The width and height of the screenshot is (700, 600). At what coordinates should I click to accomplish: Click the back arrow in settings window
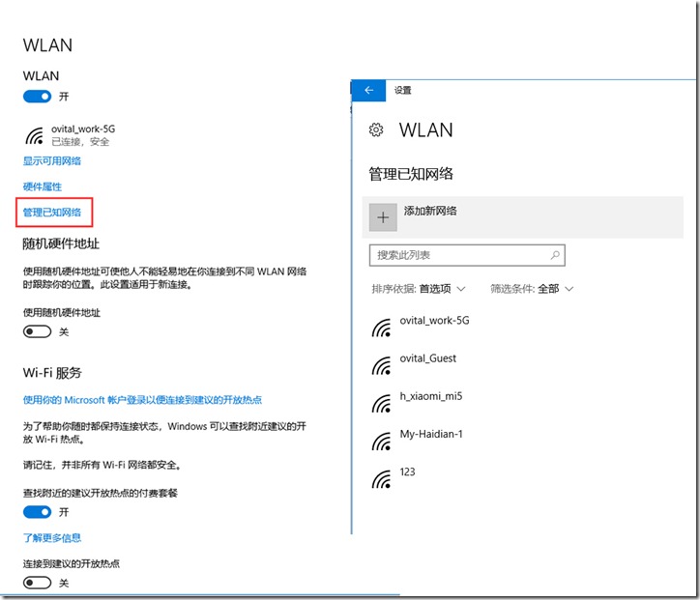coord(368,90)
